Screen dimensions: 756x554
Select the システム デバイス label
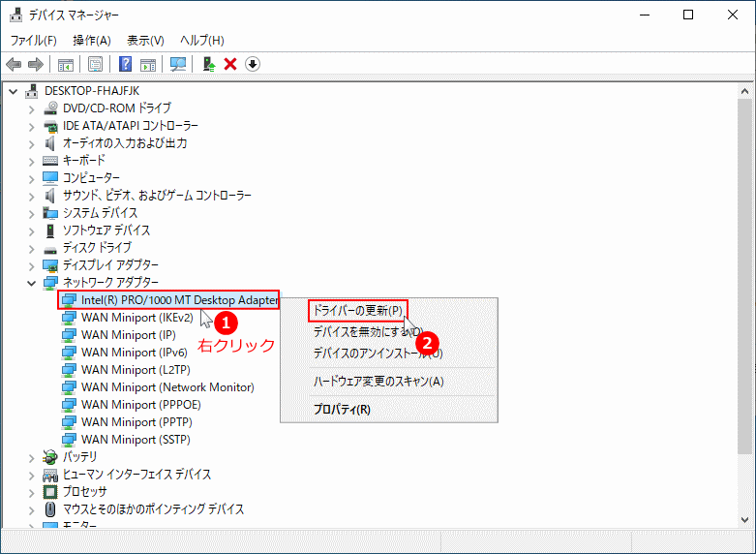100,213
